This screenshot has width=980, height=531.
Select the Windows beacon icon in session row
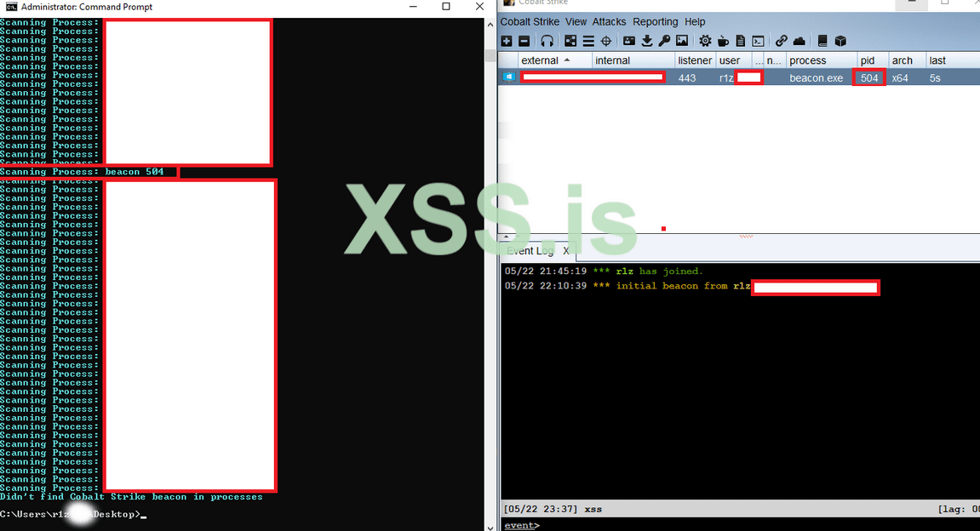509,77
